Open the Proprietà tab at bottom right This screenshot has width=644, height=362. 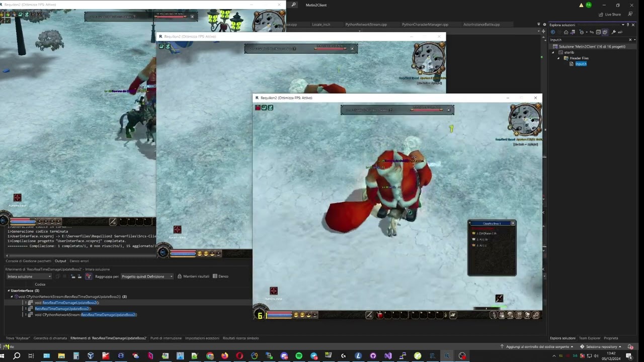[x=611, y=338]
